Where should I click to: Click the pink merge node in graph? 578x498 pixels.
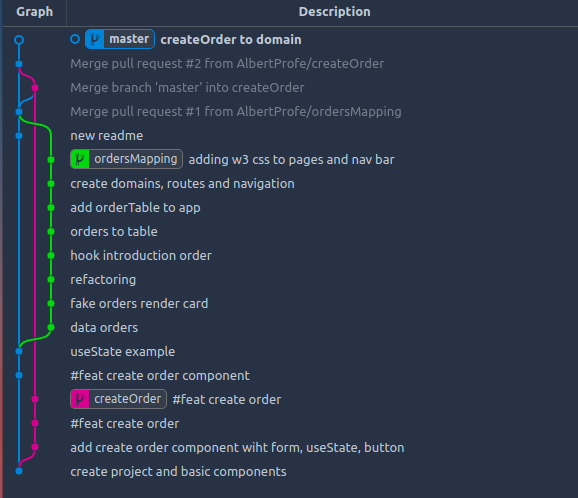point(35,88)
